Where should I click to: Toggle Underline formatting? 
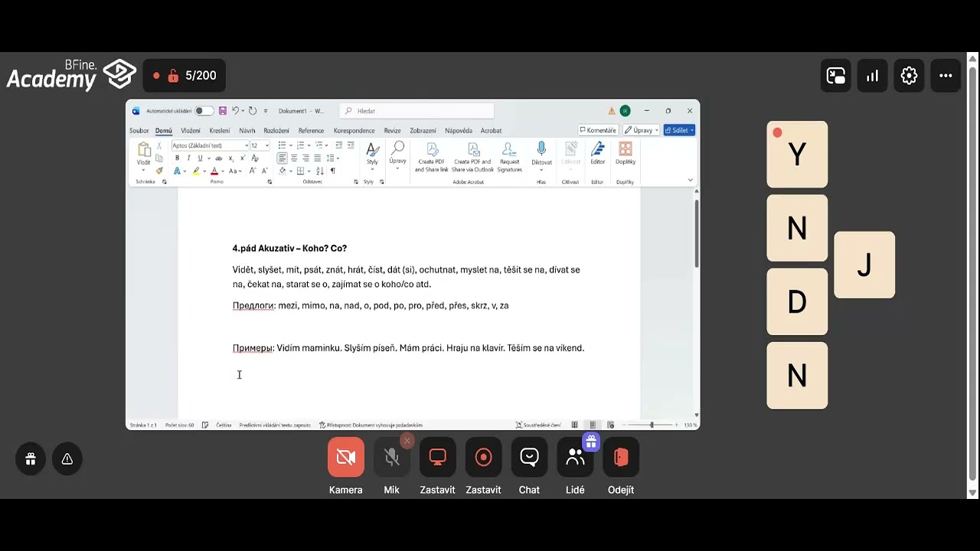[x=201, y=158]
